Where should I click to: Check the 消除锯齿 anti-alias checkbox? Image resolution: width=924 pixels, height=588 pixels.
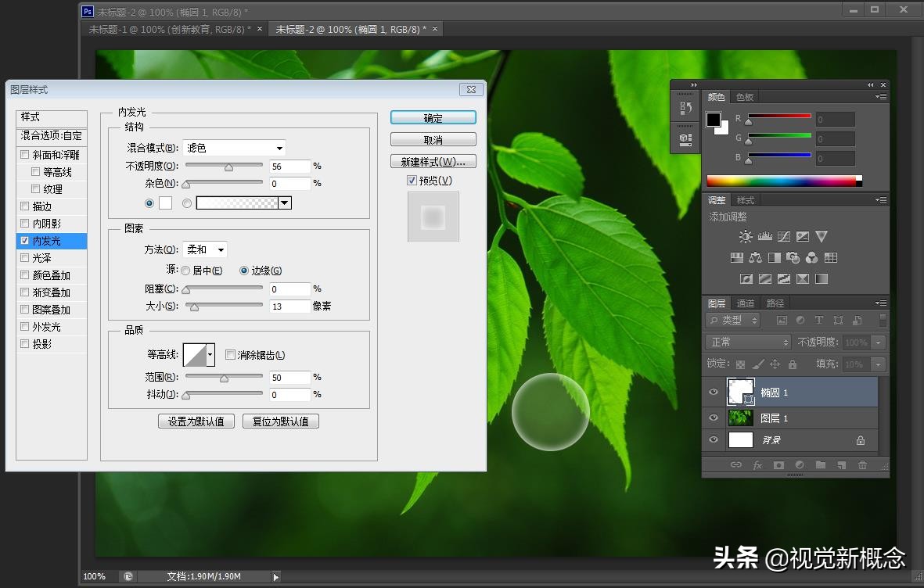(230, 355)
